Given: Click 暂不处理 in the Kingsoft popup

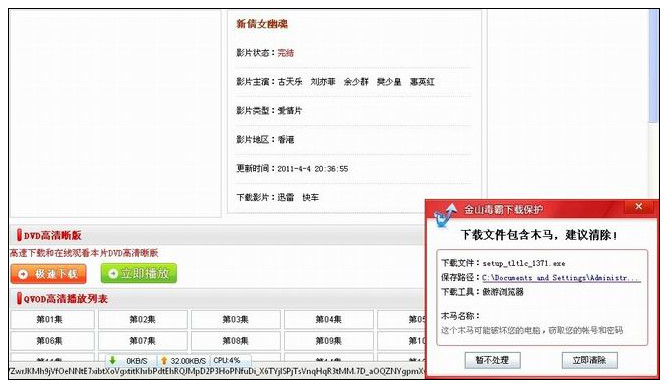Looking at the screenshot, I should [x=492, y=360].
